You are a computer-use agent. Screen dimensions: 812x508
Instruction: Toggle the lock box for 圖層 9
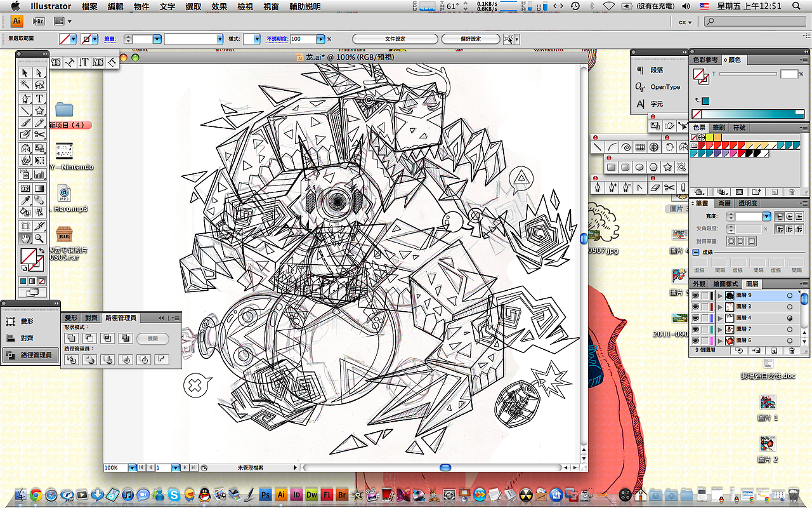pos(705,295)
